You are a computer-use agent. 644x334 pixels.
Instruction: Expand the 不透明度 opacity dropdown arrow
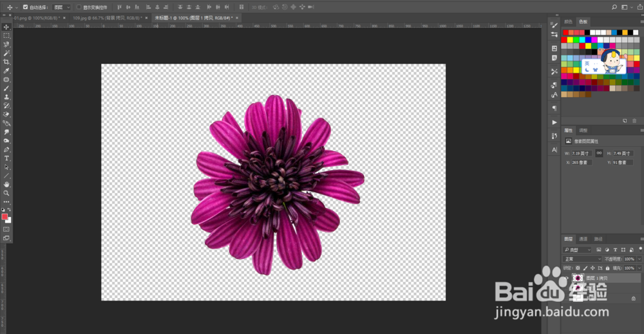coord(639,259)
